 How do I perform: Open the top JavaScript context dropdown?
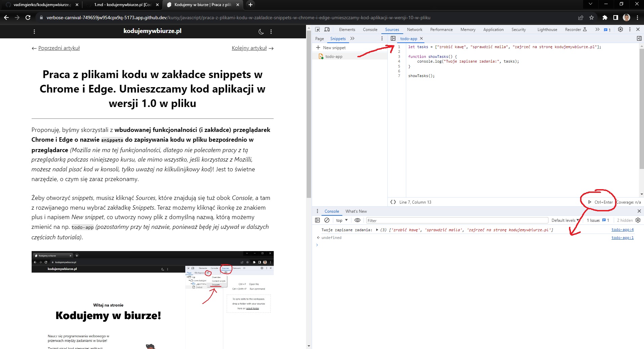click(x=342, y=220)
